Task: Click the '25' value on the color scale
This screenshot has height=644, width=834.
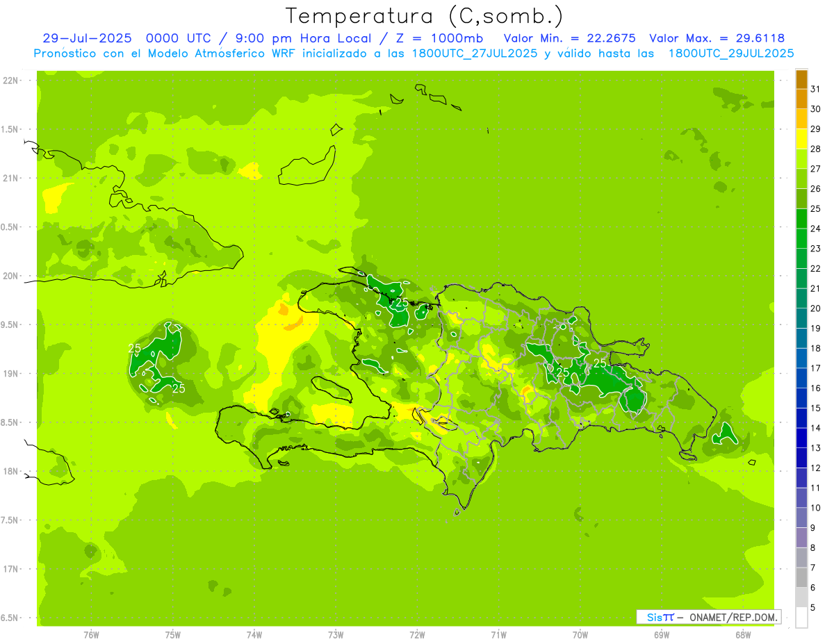Action: pos(816,208)
